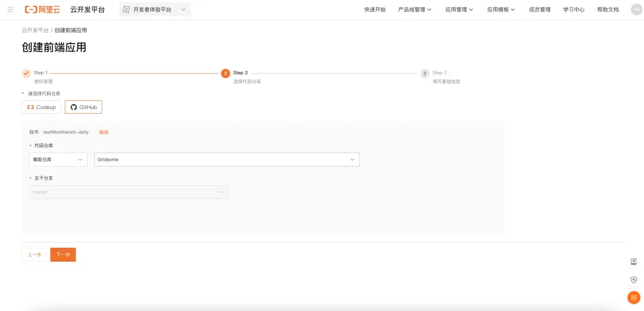Open the 产品线管理 menu
Image resolution: width=644 pixels, height=311 pixels.
[414, 10]
